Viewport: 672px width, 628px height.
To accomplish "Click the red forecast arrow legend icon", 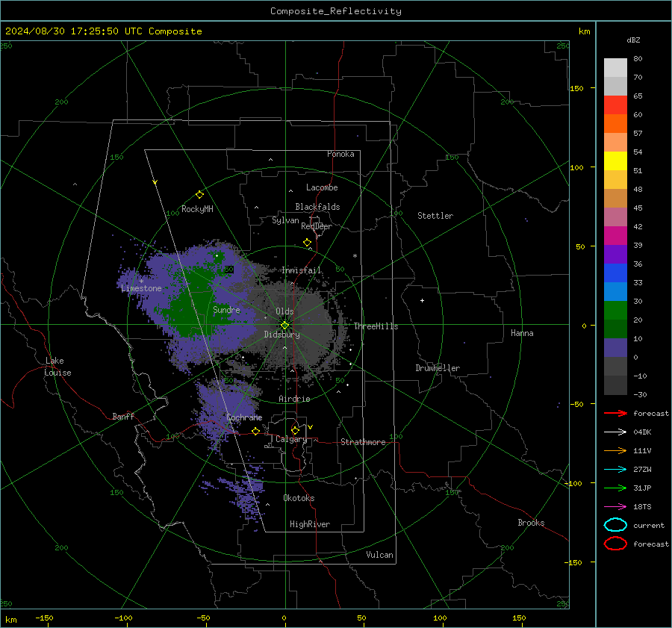I will point(615,413).
